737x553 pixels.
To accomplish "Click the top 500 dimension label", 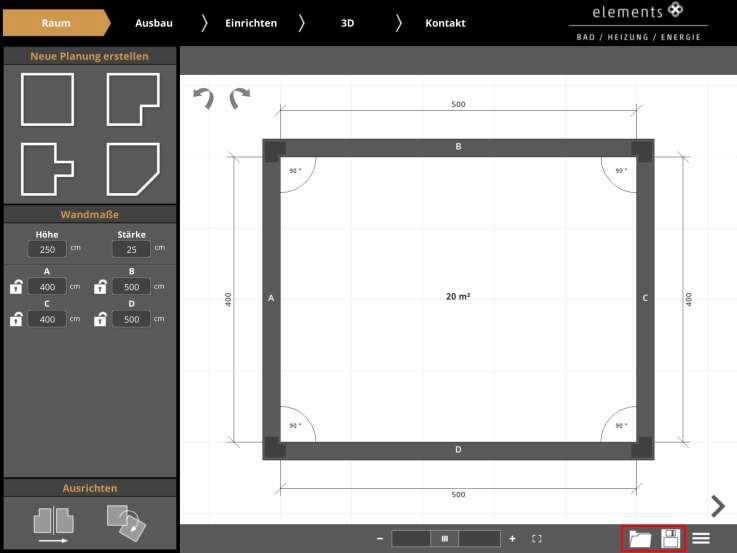I will point(458,104).
